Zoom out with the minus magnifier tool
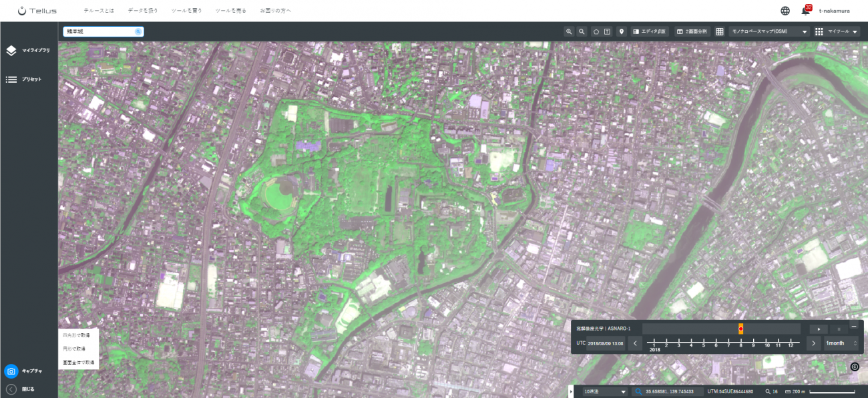 [582, 31]
